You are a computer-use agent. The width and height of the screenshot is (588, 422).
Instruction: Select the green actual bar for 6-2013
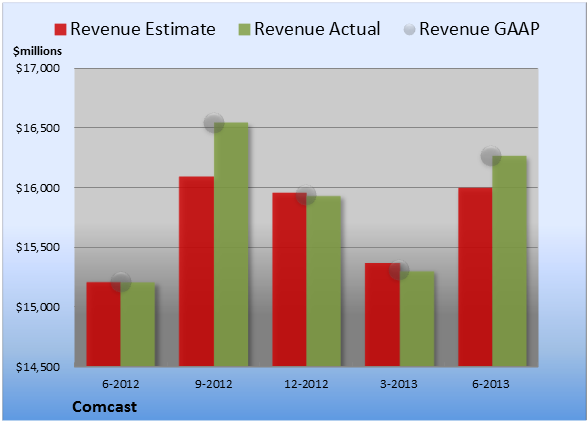coord(509,261)
